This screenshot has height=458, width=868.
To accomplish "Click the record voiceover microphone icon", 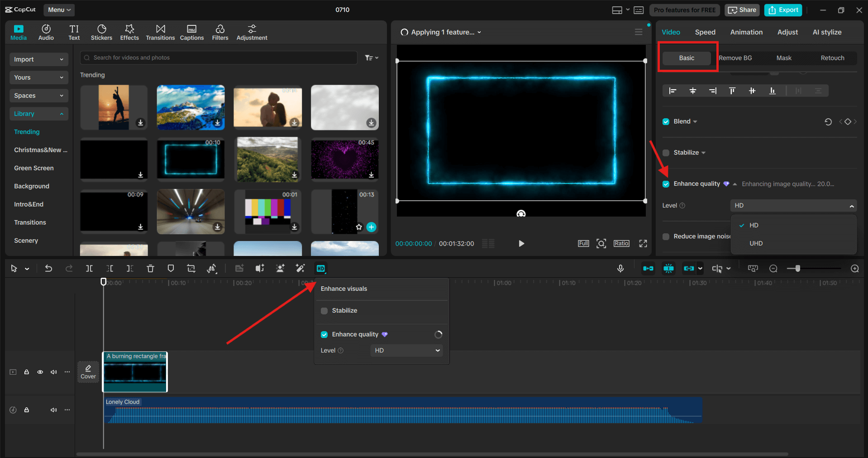I will 620,269.
